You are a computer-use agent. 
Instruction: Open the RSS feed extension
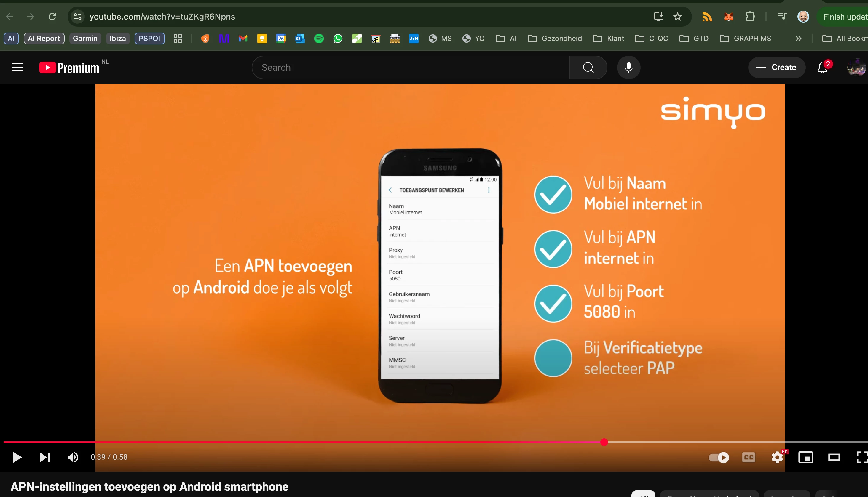[707, 17]
